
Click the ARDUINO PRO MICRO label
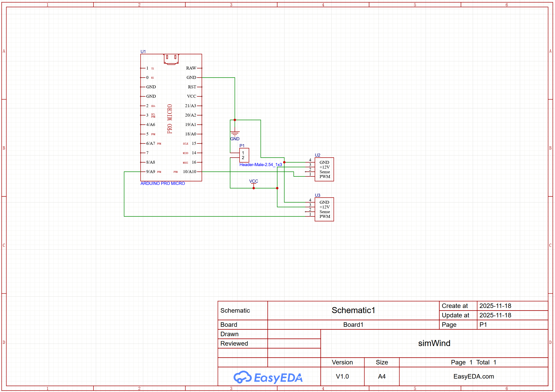[162, 183]
